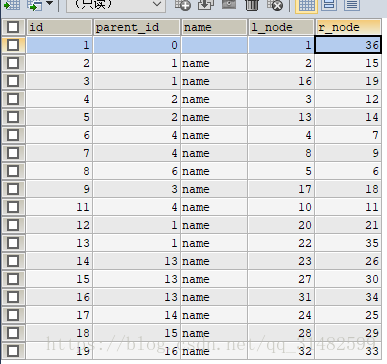The width and height of the screenshot is (387, 364).
Task: Switch to text view icon
Action: (x=352, y=5)
